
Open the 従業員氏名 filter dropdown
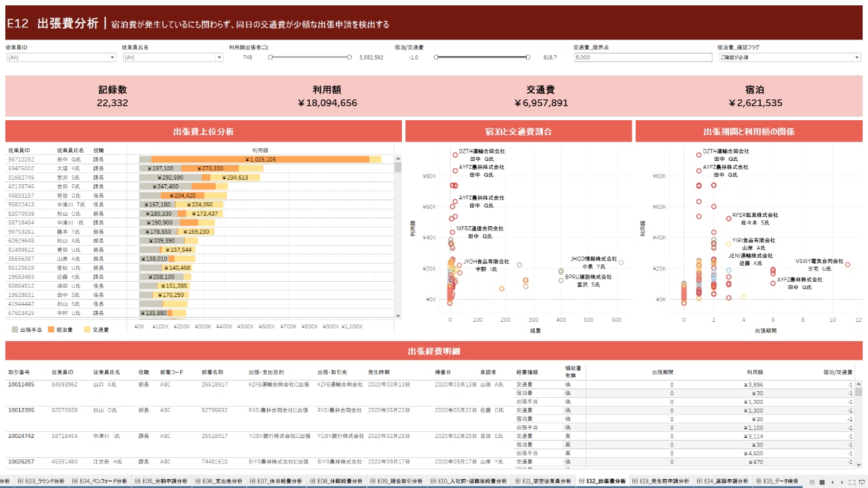pyautogui.click(x=219, y=58)
